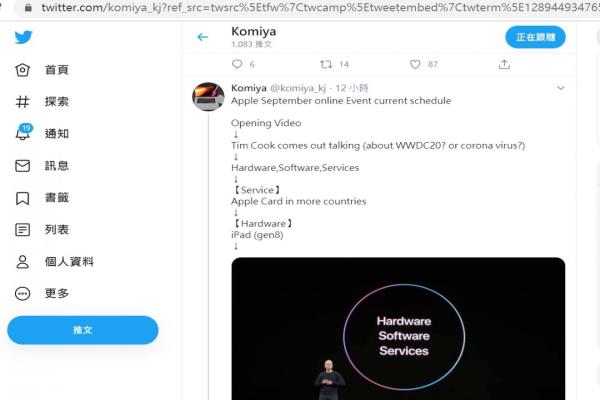Compose with the blue Tweet (推文) button
This screenshot has width=600, height=400.
83,330
